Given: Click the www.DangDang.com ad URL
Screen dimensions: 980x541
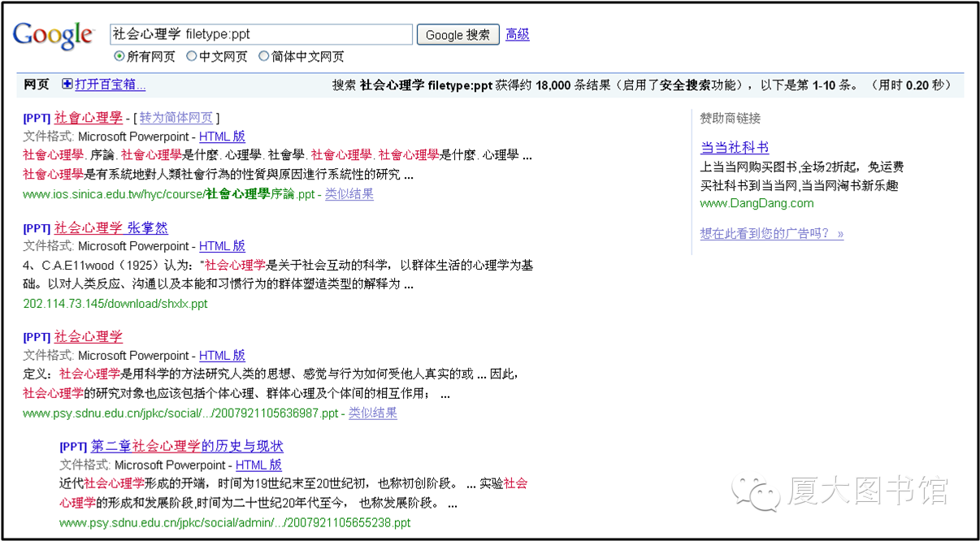Looking at the screenshot, I should 757,204.
